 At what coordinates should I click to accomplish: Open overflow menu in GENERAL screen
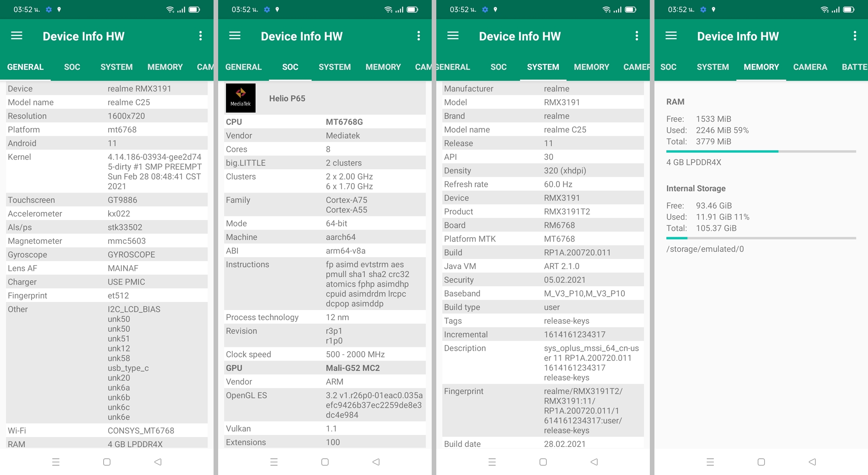tap(201, 36)
